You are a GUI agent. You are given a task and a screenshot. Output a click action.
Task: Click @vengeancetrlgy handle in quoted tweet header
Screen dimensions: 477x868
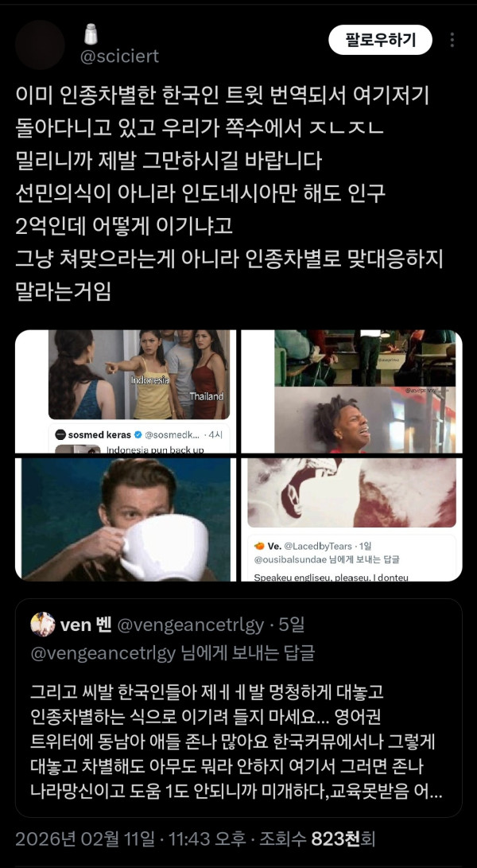(x=190, y=625)
